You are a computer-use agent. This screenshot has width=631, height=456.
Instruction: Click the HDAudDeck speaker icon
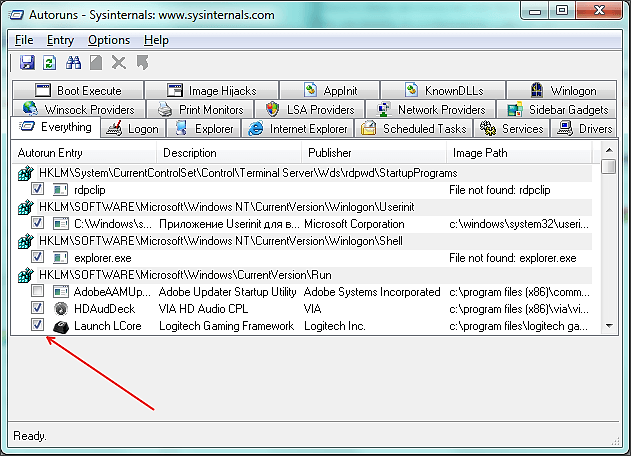click(x=60, y=309)
